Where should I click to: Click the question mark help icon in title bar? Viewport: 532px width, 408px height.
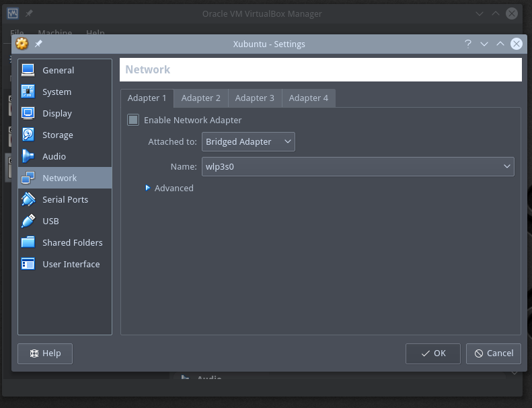[468, 44]
